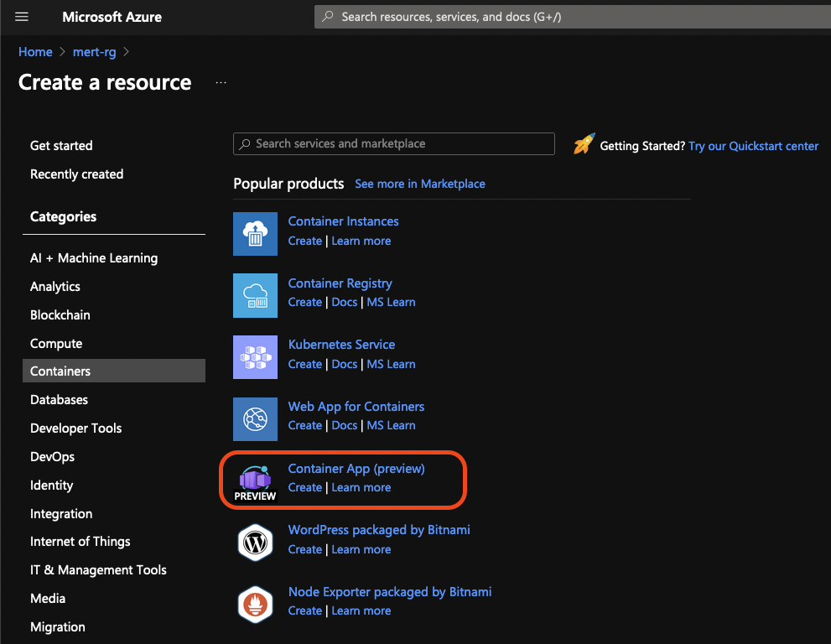Open the hamburger portal menu
Screen dimensions: 831x644
click(22, 17)
